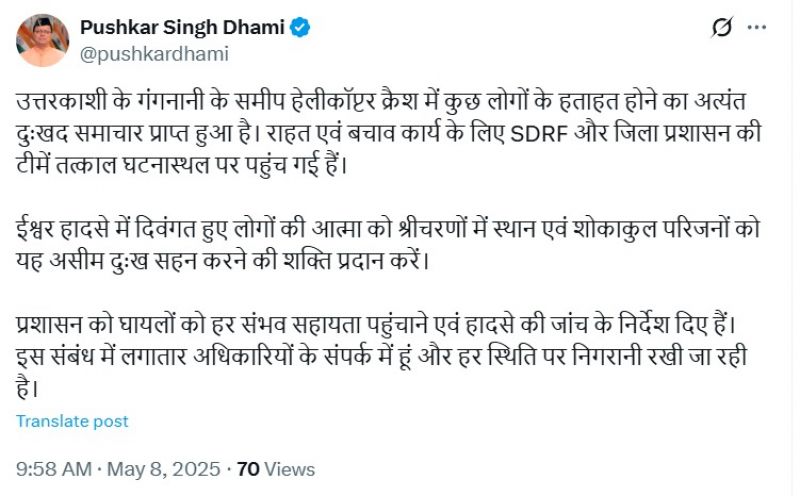Click the display name Pushkar Singh Dhami
Image resolution: width=800 pixels, height=496 pixels.
point(183,28)
